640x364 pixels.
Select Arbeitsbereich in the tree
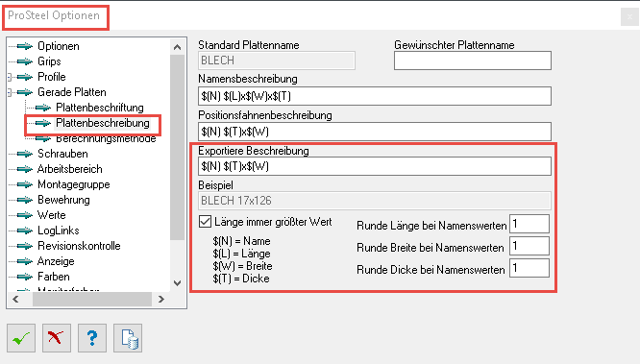(x=70, y=169)
